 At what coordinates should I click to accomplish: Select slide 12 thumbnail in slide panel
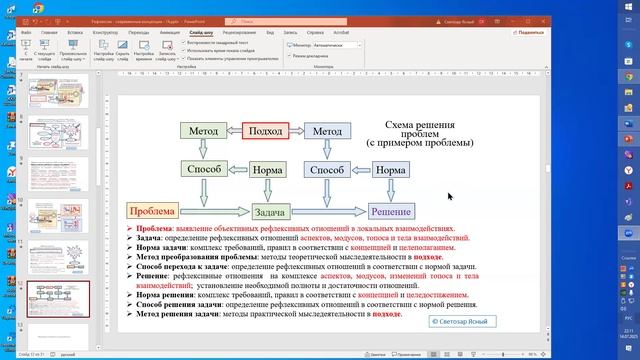tap(58, 299)
